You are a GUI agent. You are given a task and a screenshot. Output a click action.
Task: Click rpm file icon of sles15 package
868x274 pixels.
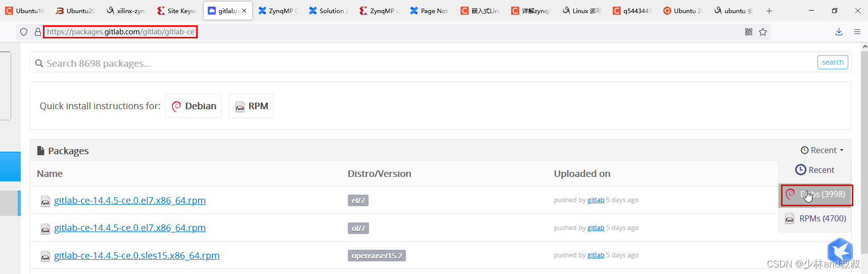tap(45, 256)
